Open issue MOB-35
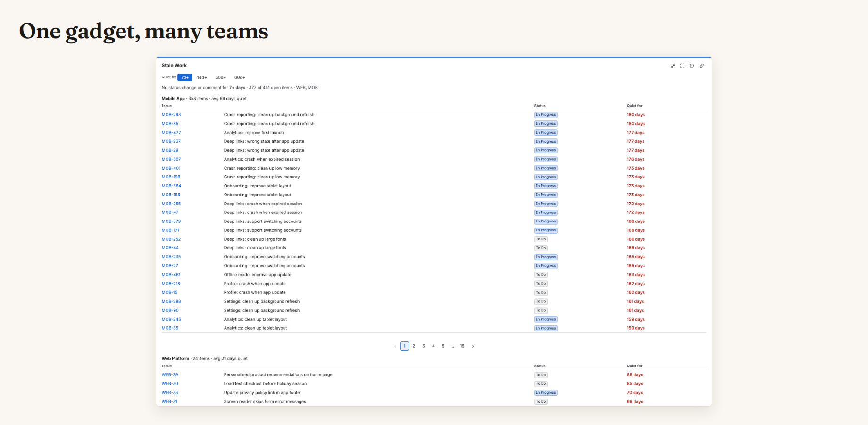This screenshot has width=868, height=425. pyautogui.click(x=170, y=328)
